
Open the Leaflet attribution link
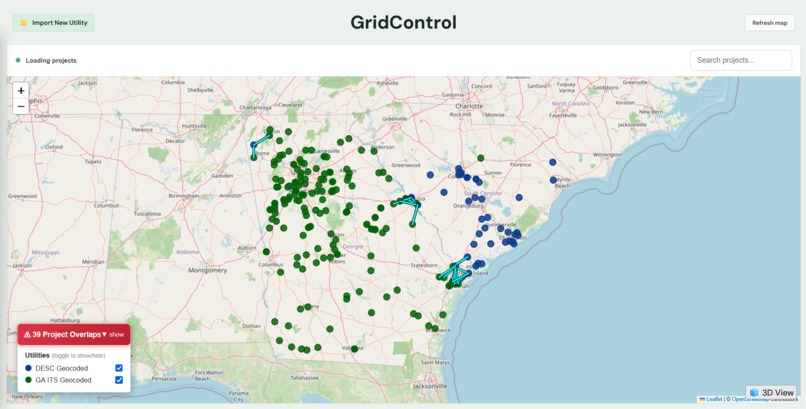tap(714, 399)
